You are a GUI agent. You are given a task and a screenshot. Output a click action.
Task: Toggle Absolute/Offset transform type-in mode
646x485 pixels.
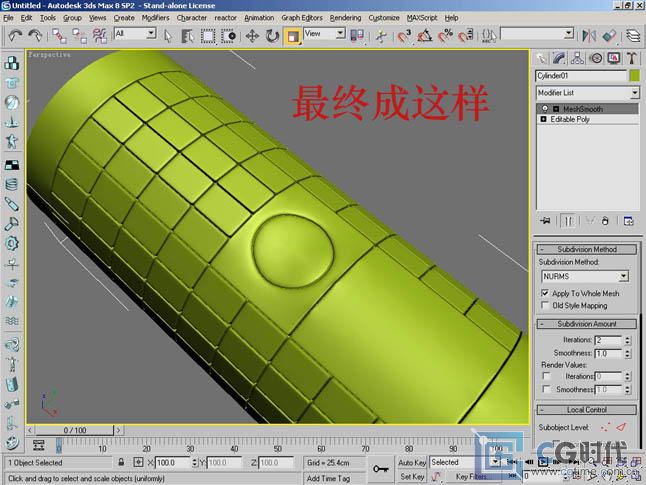[x=138, y=462]
